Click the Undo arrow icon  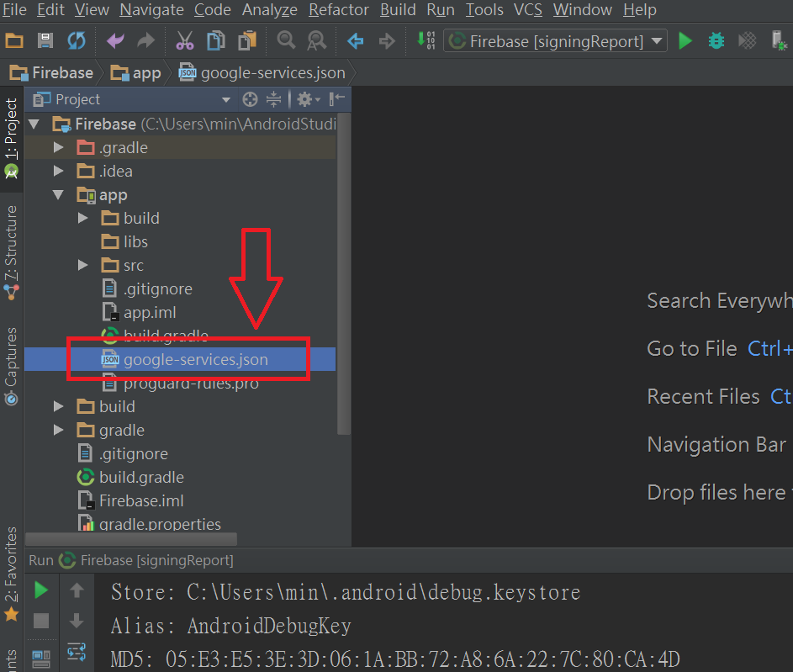[115, 40]
